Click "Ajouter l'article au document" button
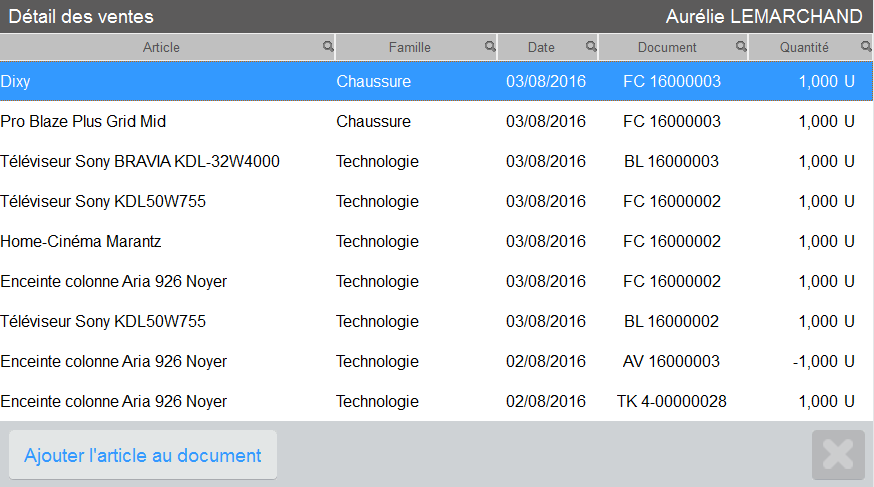The height and width of the screenshot is (487, 874). (143, 455)
